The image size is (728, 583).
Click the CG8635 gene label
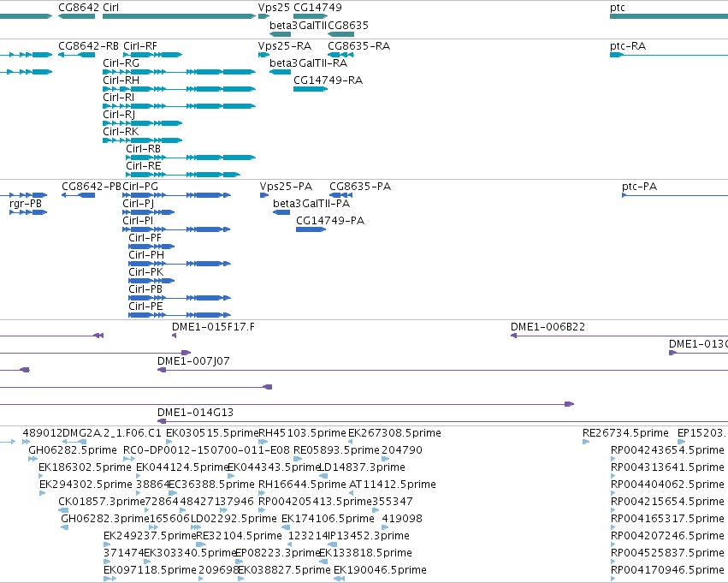(348, 25)
